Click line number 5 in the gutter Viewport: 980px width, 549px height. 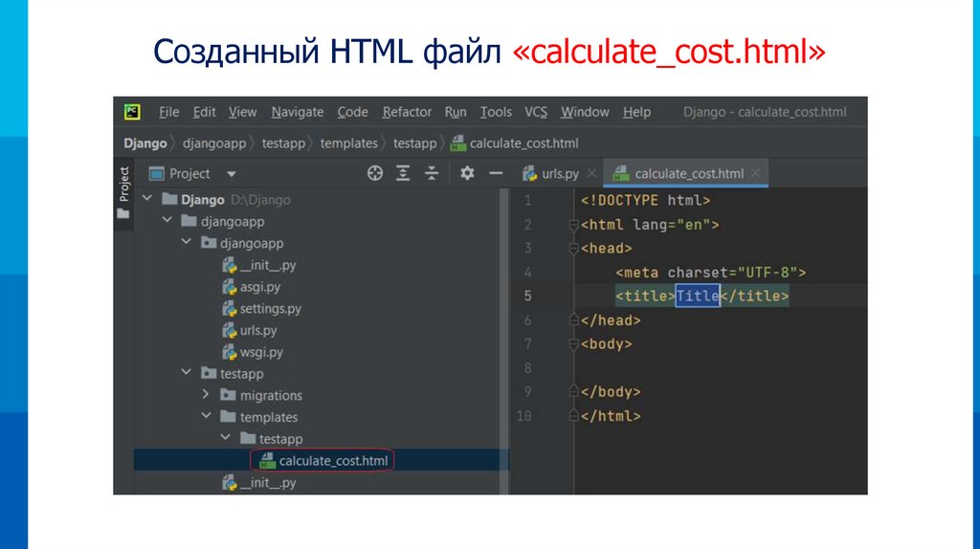527,296
